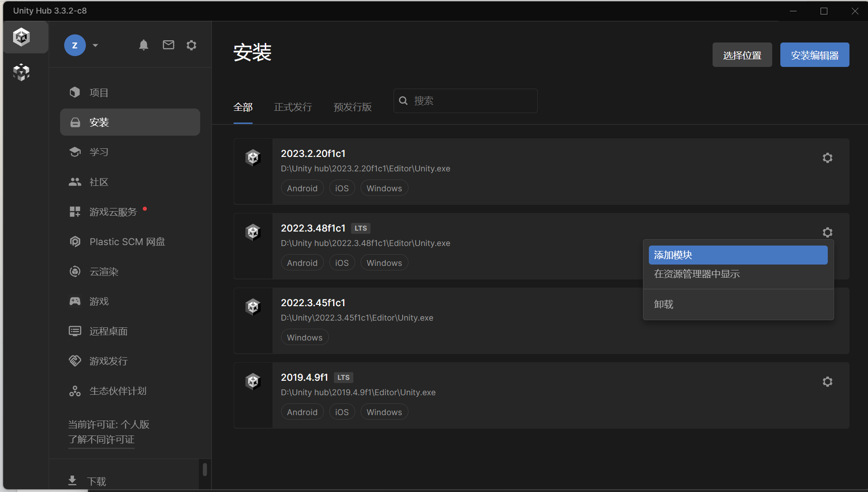Click 选择位置 button

[x=742, y=55]
